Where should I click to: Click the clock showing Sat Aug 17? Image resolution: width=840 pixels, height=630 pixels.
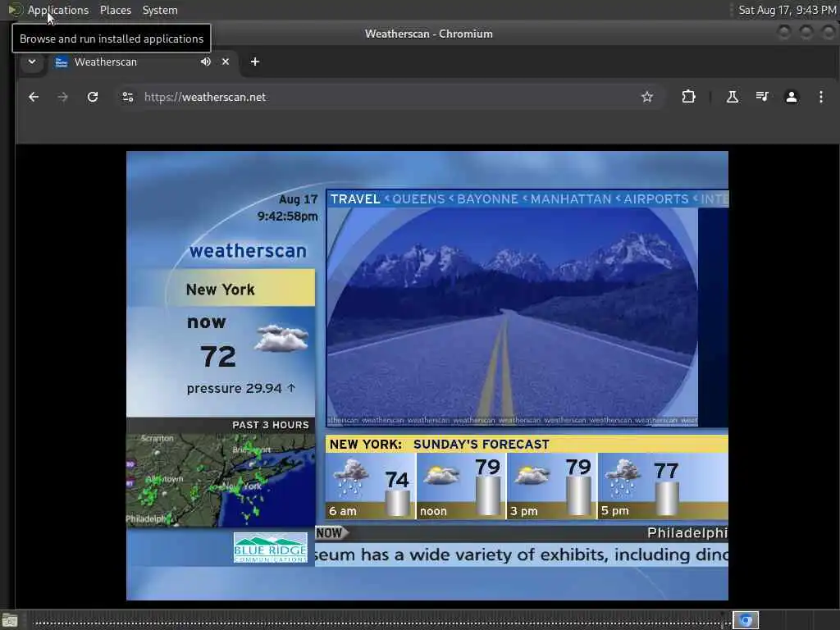coord(787,10)
